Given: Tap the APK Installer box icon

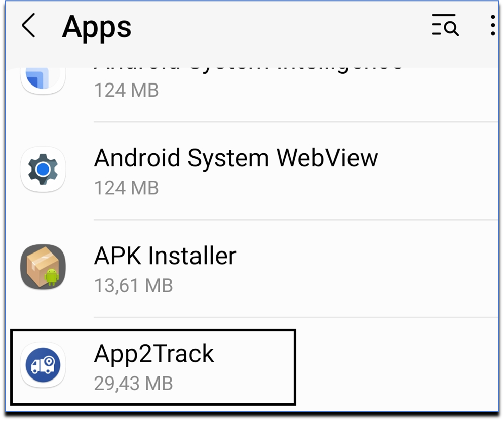Looking at the screenshot, I should click(x=43, y=267).
